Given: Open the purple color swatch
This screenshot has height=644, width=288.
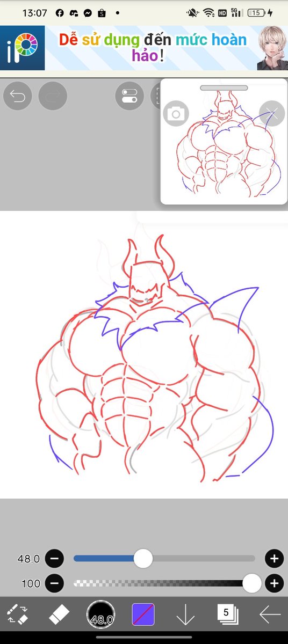Looking at the screenshot, I should pyautogui.click(x=143, y=614).
